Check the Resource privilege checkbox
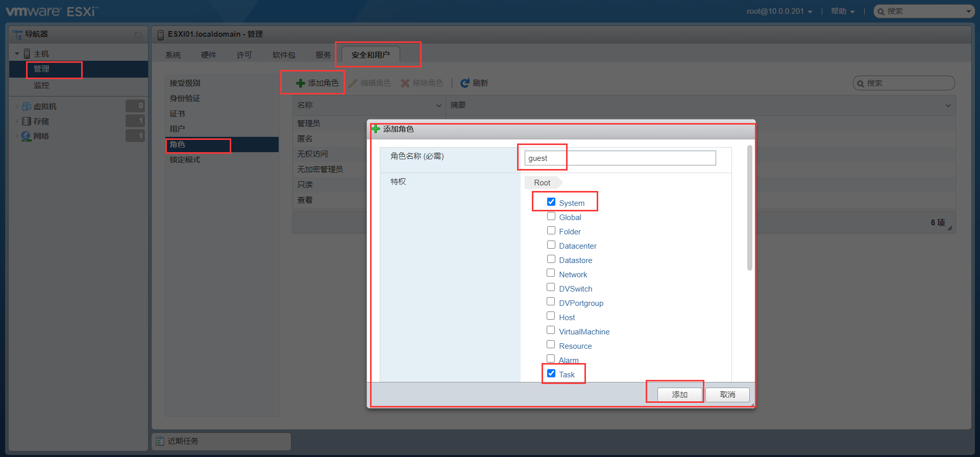This screenshot has height=457, width=980. [551, 344]
